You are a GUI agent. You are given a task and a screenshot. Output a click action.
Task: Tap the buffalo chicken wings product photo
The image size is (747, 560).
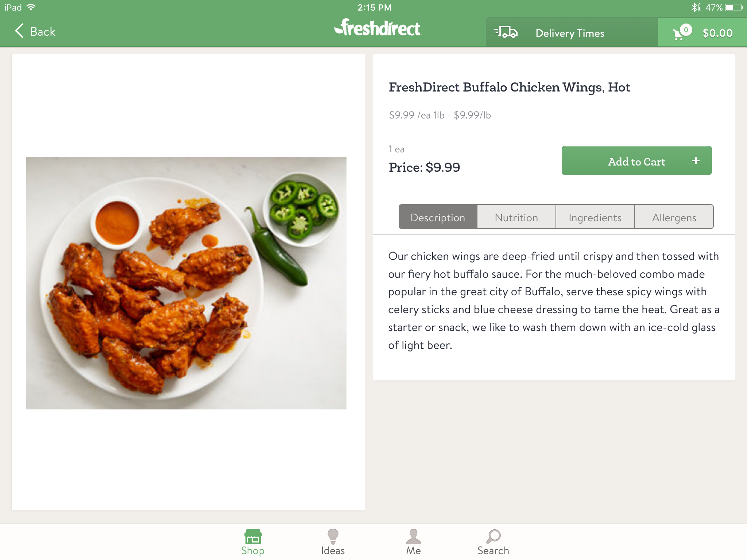click(186, 283)
